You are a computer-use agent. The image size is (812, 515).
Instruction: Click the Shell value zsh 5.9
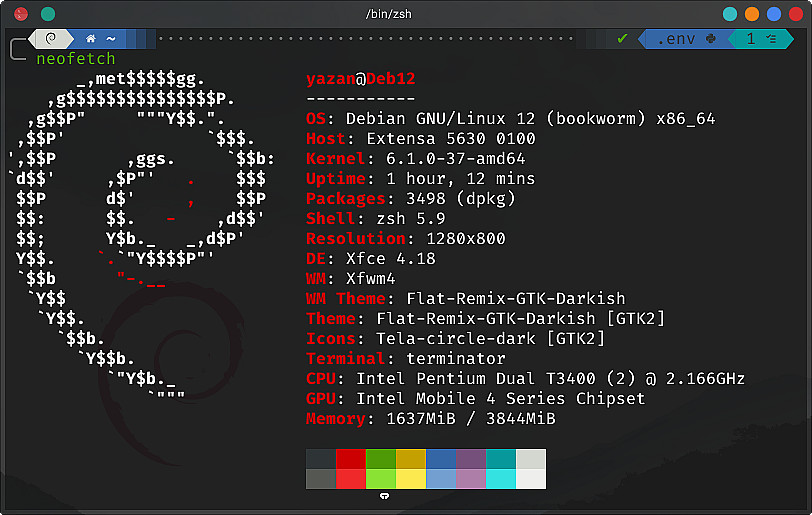pyautogui.click(x=411, y=219)
